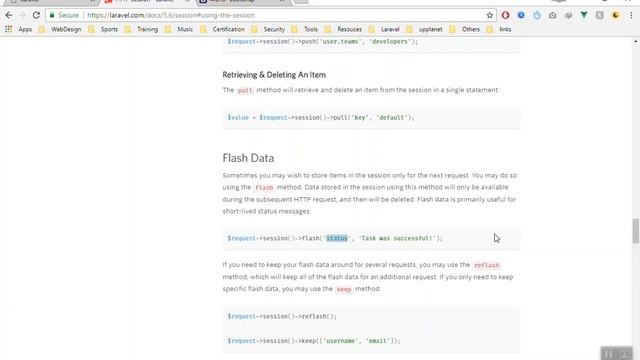Click the Retrieving & Deleting An Item heading
Screen dimensions: 640x360
pyautogui.click(x=274, y=75)
